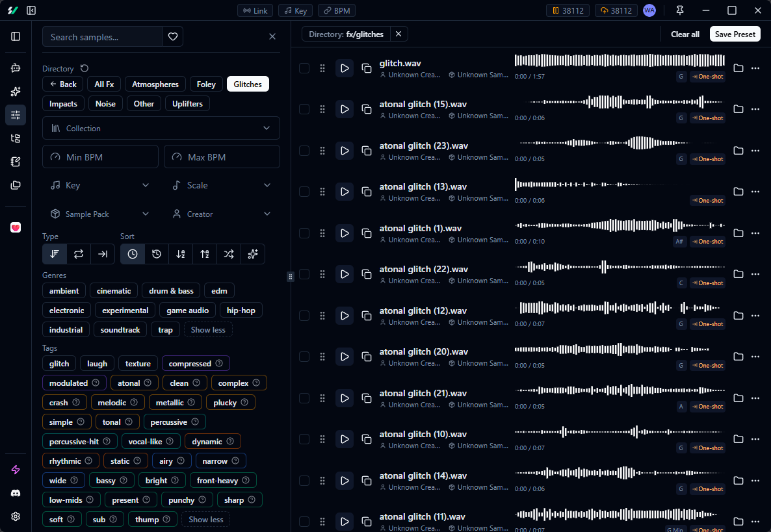This screenshot has width=771, height=532.
Task: Play the glitch.wav sample
Action: tap(344, 68)
